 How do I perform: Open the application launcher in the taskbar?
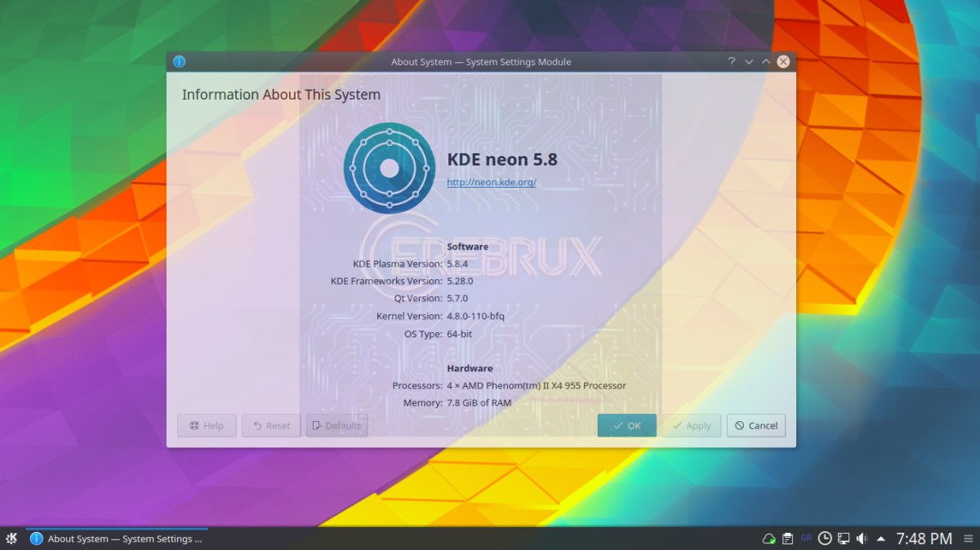point(11,539)
